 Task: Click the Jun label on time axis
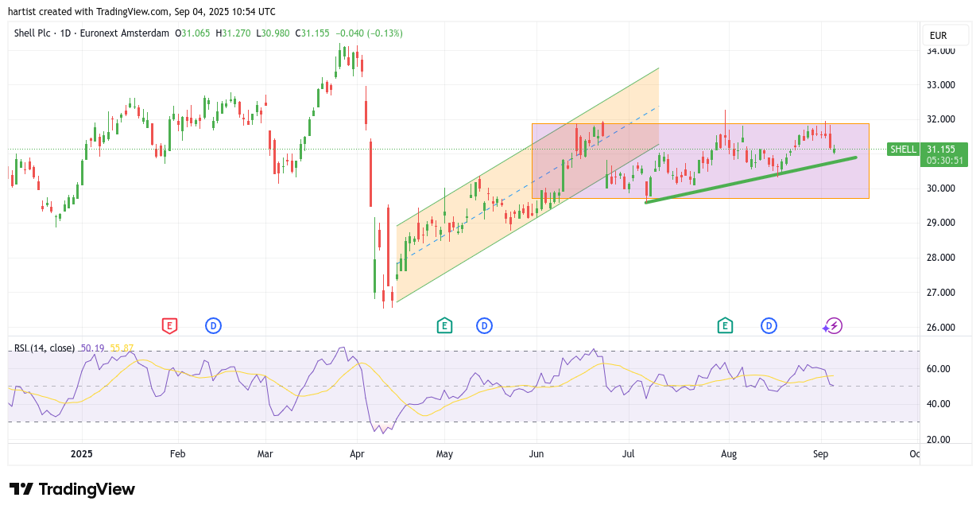tap(536, 454)
